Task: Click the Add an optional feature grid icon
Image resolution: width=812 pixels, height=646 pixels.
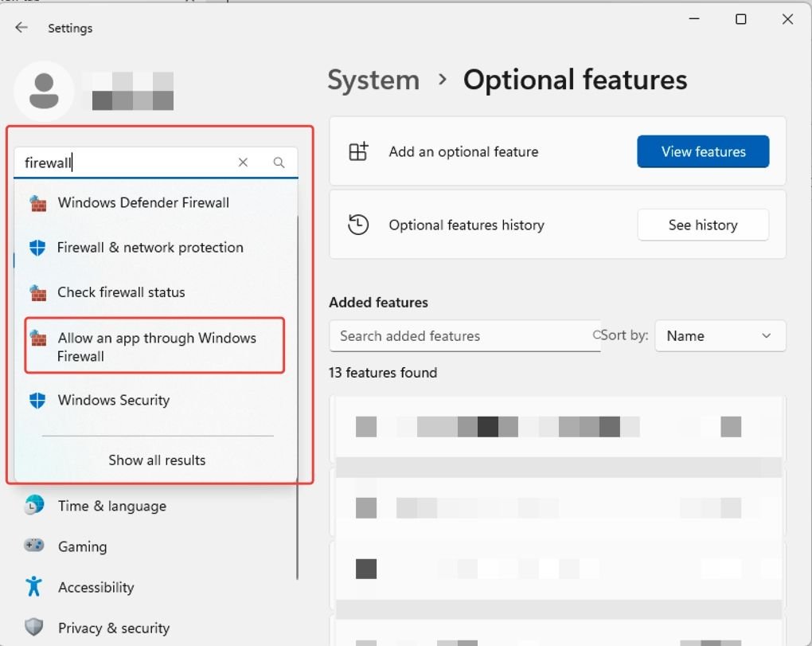Action: point(358,151)
